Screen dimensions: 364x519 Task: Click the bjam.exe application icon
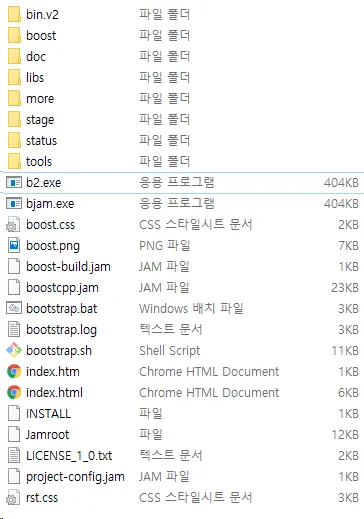[x=14, y=204]
